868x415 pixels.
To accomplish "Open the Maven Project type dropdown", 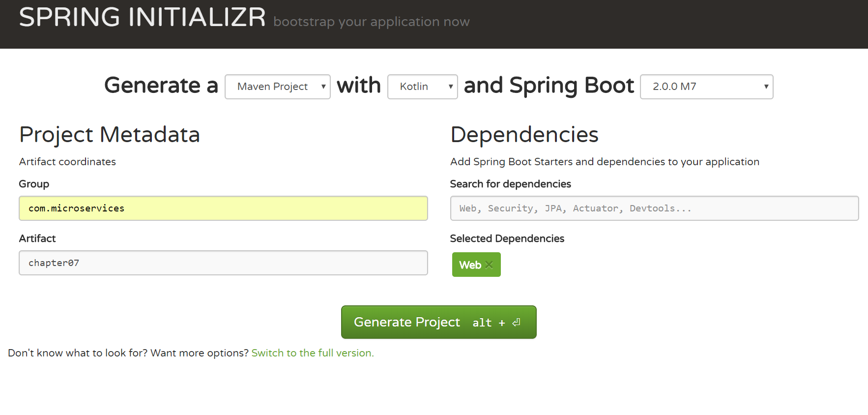I will coord(278,87).
